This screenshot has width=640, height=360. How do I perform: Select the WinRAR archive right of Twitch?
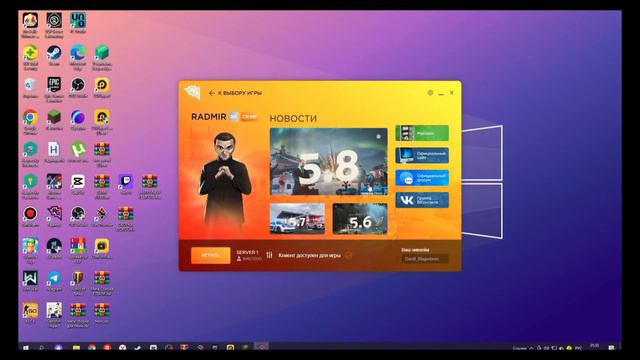coord(150,182)
